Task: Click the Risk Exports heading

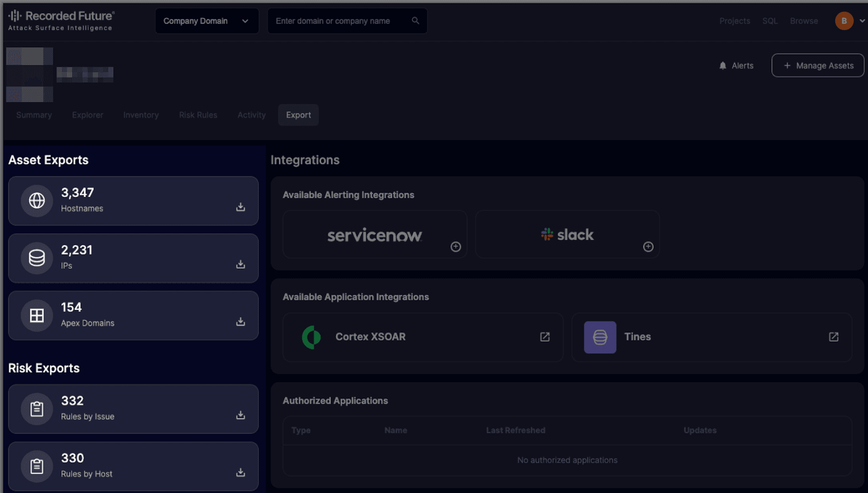Action: (x=44, y=368)
